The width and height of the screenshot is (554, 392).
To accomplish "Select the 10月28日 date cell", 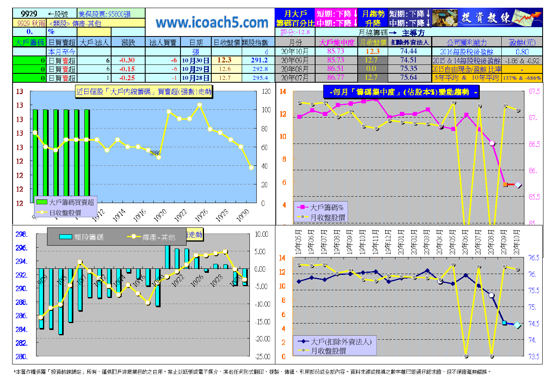I will [x=195, y=78].
